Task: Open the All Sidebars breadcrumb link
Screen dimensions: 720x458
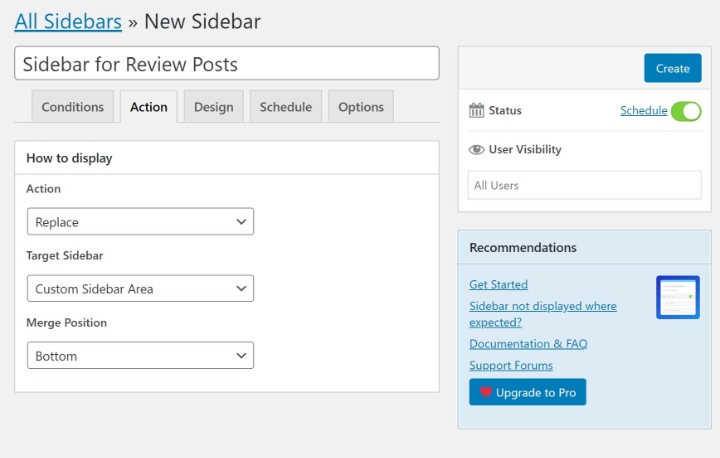Action: tap(68, 22)
